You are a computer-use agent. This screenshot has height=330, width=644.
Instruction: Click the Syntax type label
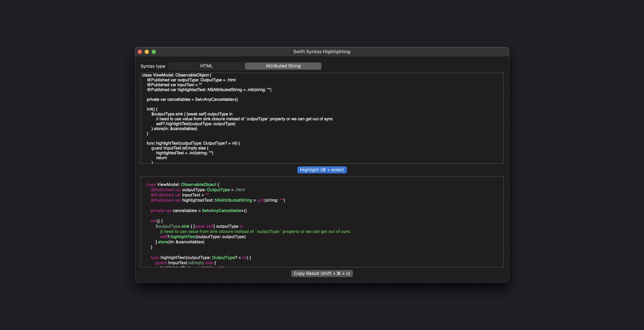153,66
